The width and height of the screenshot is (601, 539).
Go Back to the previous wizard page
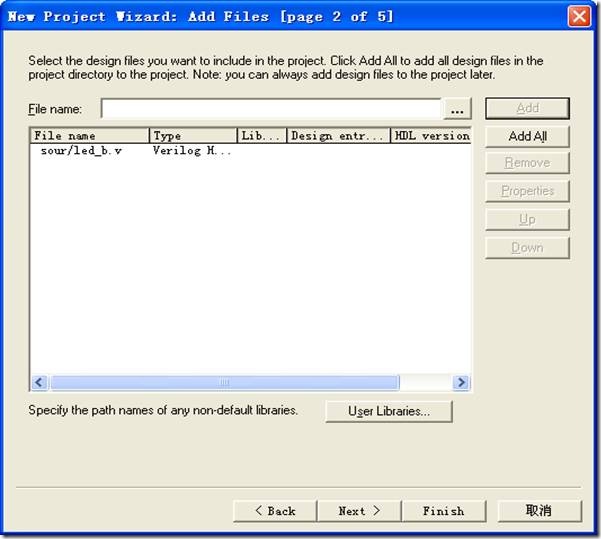point(274,511)
